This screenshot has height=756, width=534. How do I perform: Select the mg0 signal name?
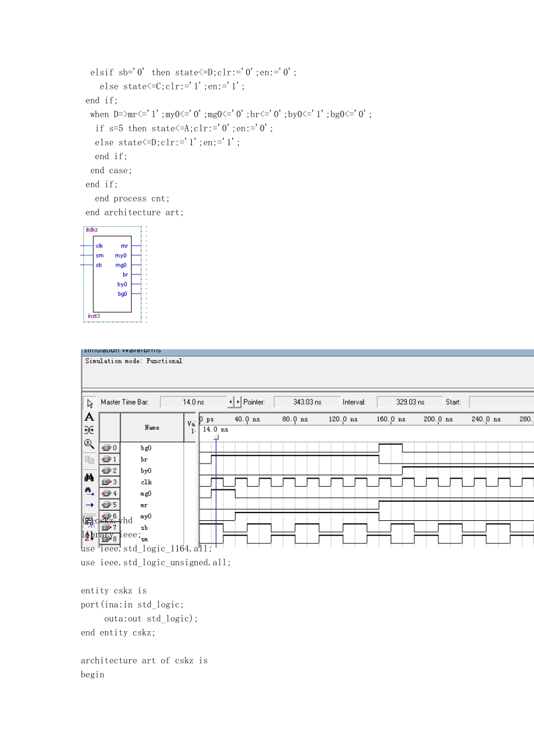pyautogui.click(x=146, y=494)
